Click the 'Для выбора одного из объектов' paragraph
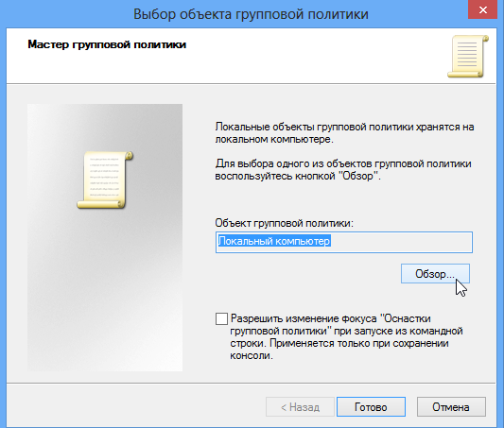Viewport: 504px width, 428px height. click(x=343, y=169)
